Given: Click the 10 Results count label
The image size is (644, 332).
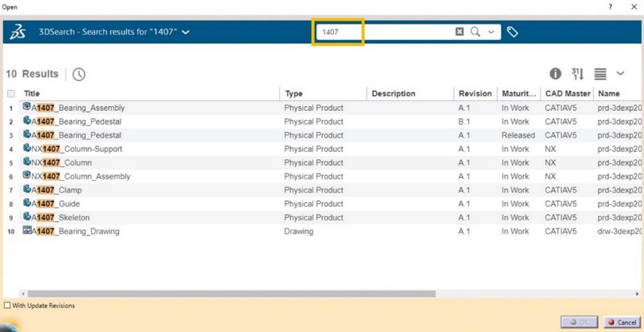Looking at the screenshot, I should click(x=32, y=74).
